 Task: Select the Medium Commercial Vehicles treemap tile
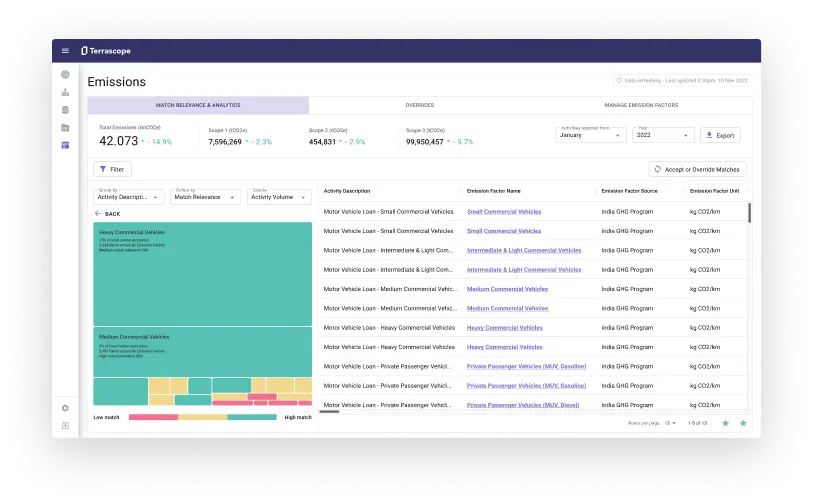click(202, 352)
